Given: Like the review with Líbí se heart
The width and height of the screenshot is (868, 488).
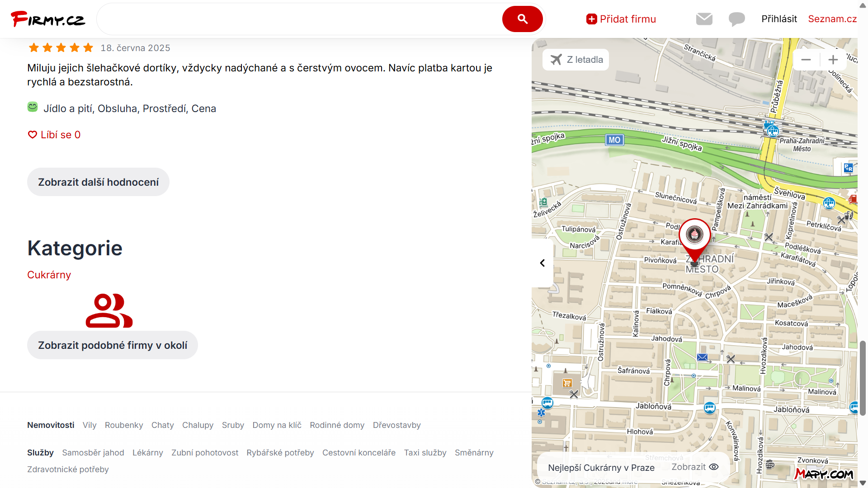Looking at the screenshot, I should point(54,135).
